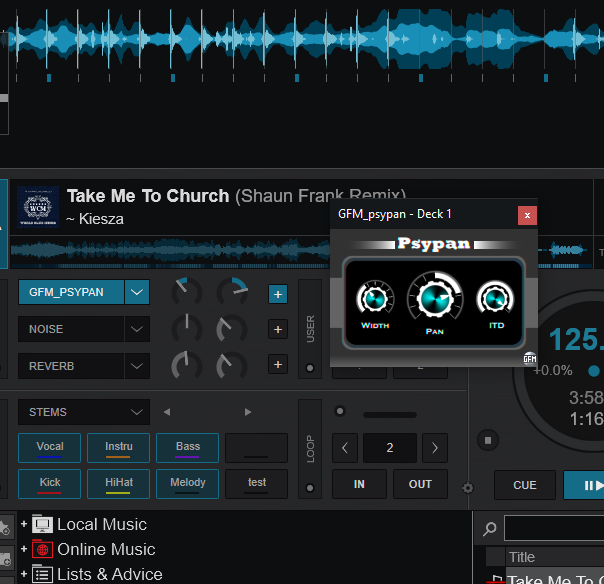Image resolution: width=604 pixels, height=584 pixels.
Task: Adjust second knob in GFM_PSYPAN row
Action: [x=232, y=292]
